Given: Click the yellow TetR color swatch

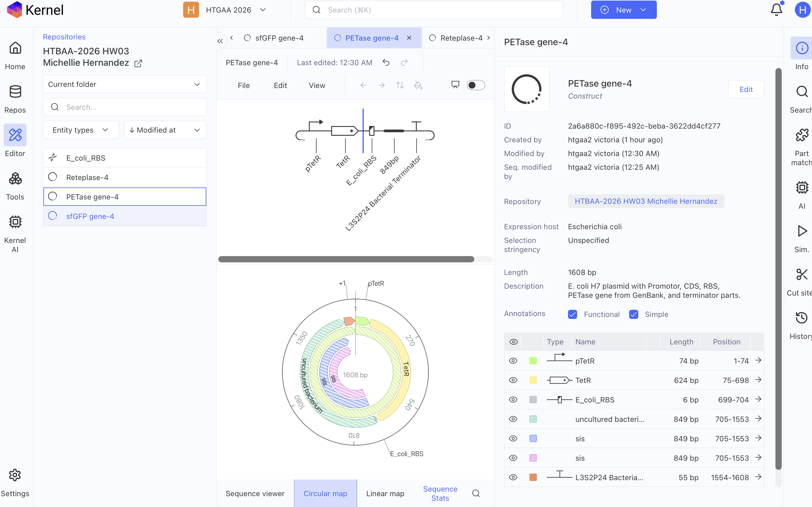Looking at the screenshot, I should pos(533,380).
